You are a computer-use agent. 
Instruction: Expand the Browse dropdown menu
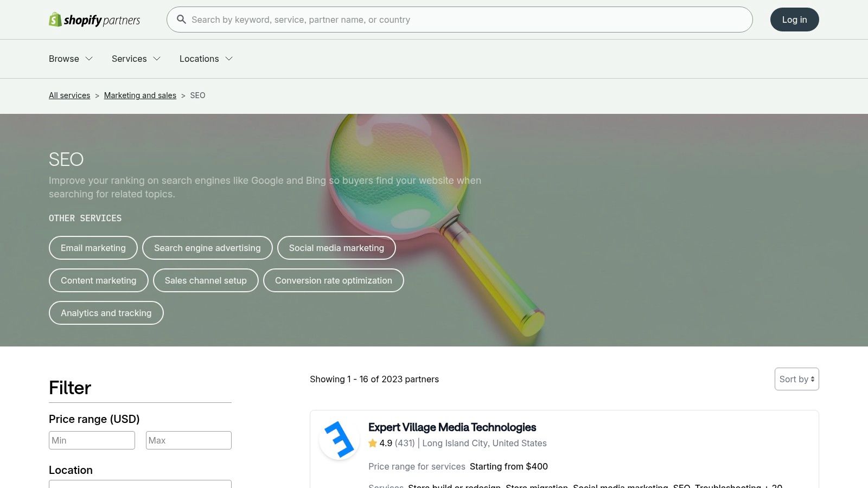[x=71, y=59]
